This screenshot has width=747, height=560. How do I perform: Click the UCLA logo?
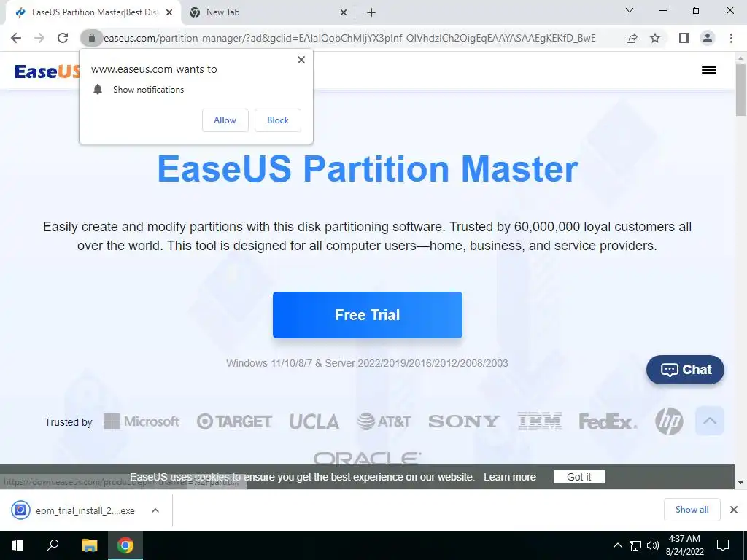pos(314,421)
